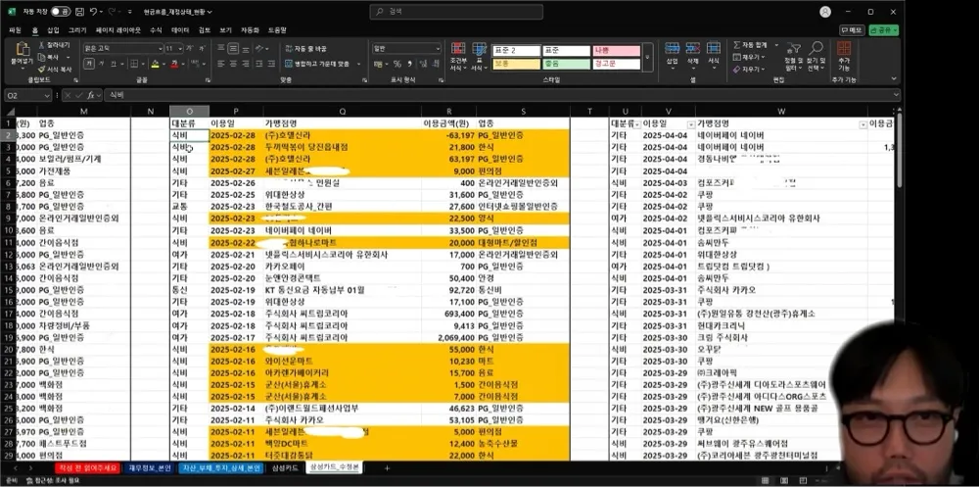The image size is (980, 487).
Task: Click the fx insert function icon
Action: click(91, 95)
